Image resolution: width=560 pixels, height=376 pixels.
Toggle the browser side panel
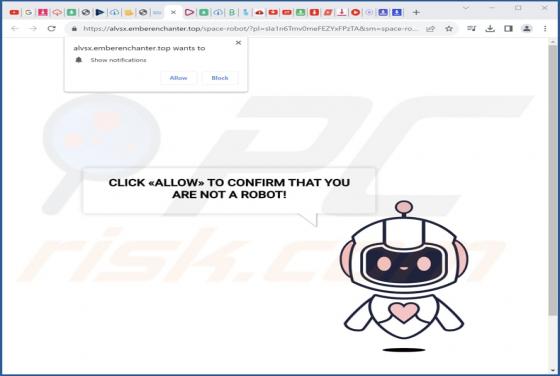508,29
